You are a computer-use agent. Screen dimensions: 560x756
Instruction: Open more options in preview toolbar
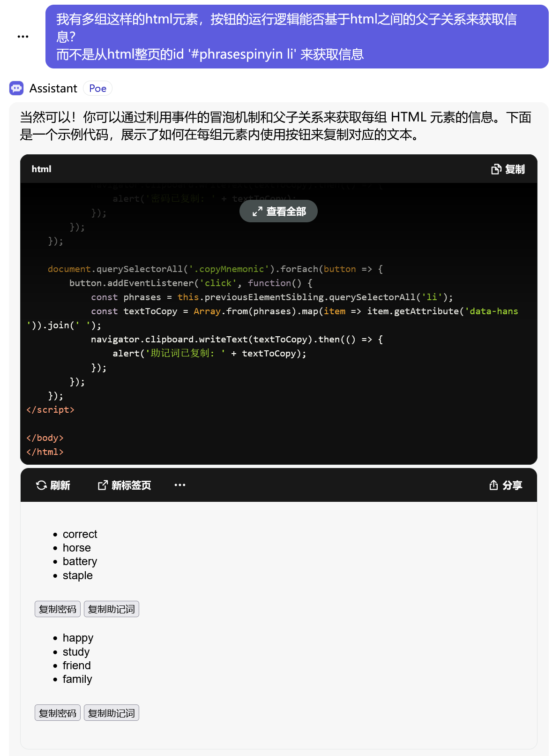(180, 485)
